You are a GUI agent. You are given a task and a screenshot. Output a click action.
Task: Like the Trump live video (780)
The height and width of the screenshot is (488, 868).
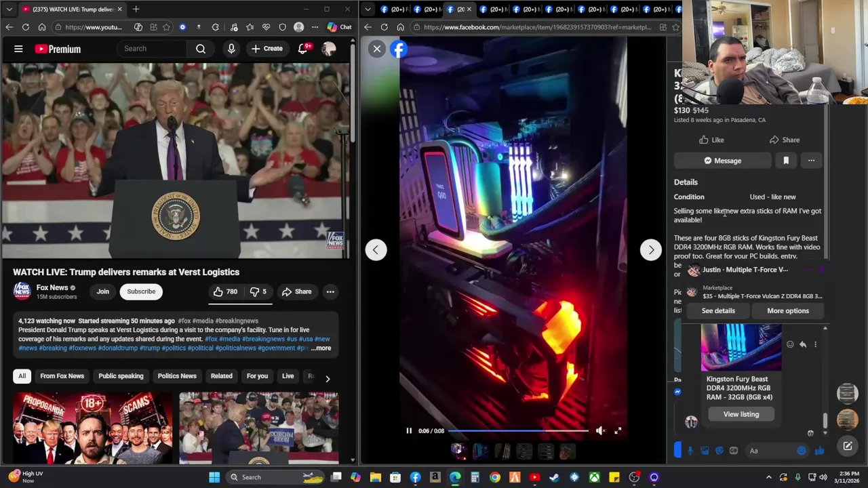[x=225, y=291]
